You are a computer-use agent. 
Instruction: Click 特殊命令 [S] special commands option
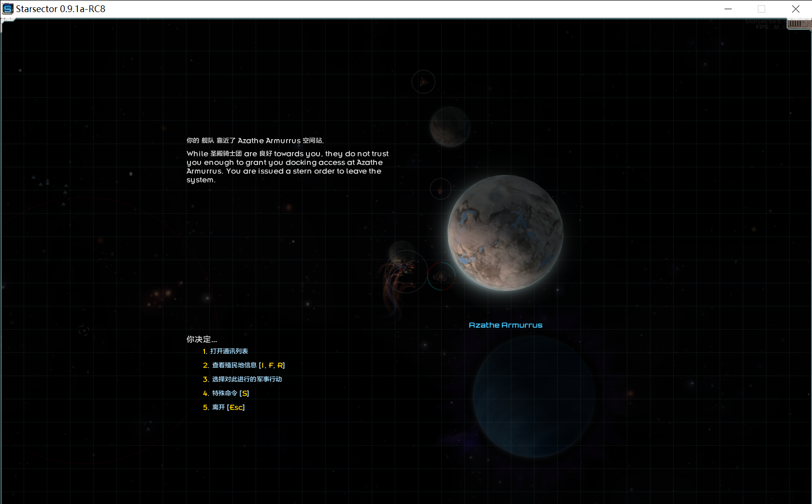pyautogui.click(x=227, y=393)
